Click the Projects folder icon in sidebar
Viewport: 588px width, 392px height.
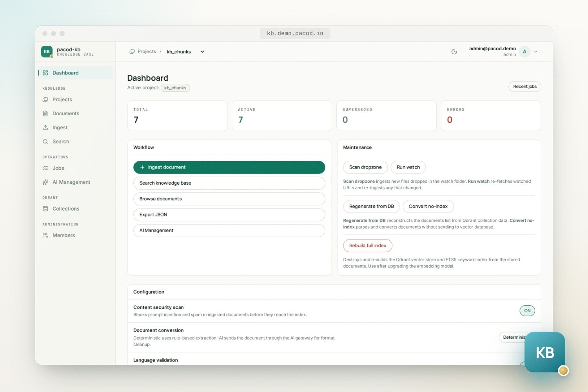(45, 100)
